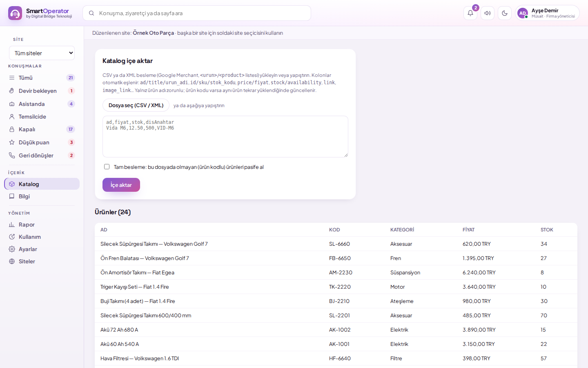The image size is (588, 368).
Task: Click the Ayarlar gear icon
Action: [12, 249]
